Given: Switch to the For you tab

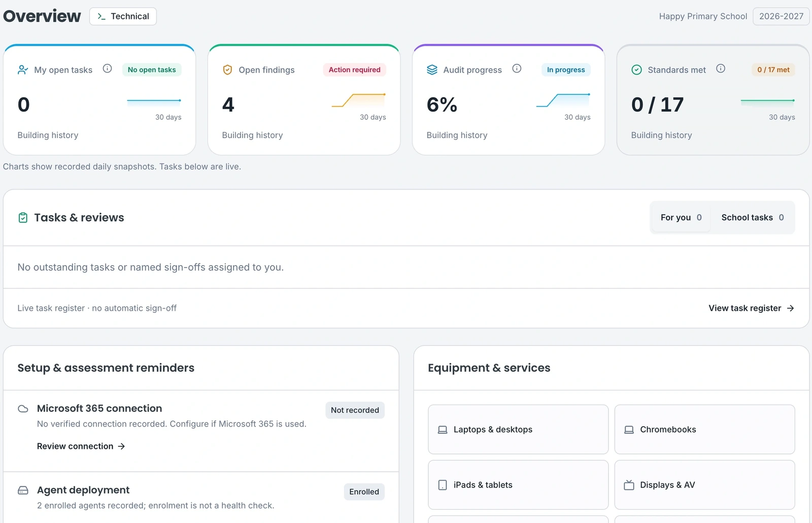Looking at the screenshot, I should click(x=681, y=217).
